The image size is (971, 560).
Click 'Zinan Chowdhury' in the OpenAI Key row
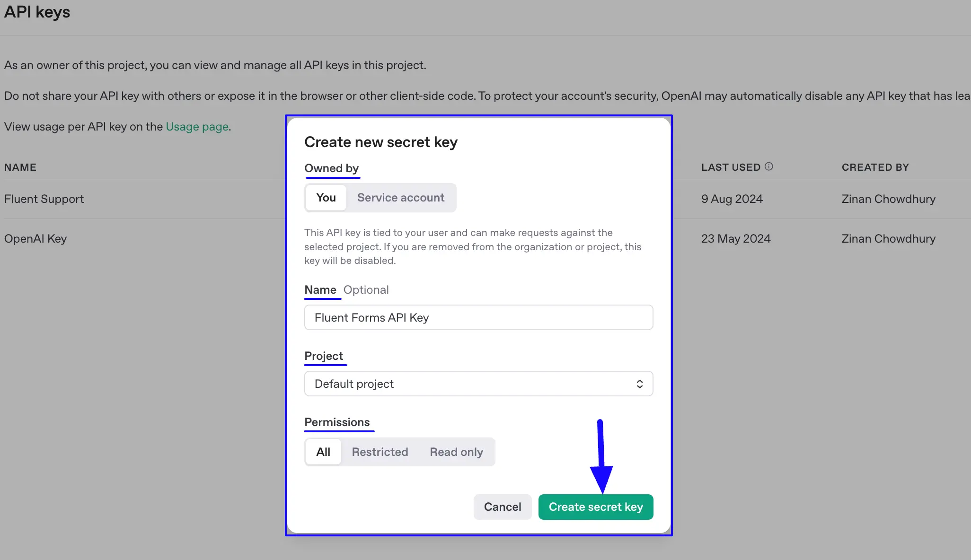pyautogui.click(x=889, y=239)
